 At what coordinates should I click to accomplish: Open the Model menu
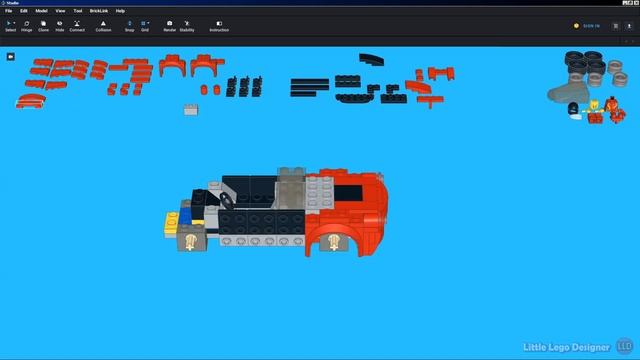pyautogui.click(x=41, y=11)
